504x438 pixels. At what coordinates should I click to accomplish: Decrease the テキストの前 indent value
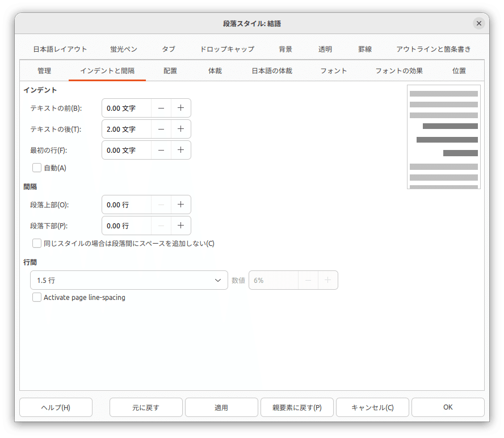161,108
